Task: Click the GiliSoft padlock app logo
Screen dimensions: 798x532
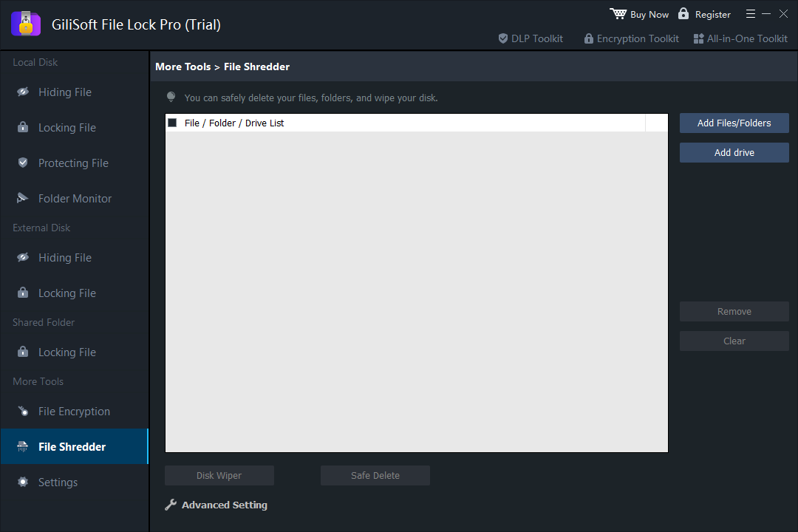Action: [26, 24]
